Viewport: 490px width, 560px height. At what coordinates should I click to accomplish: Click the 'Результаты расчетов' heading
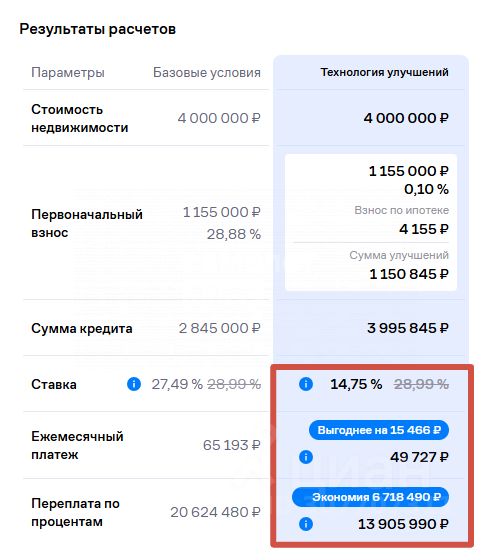click(98, 29)
